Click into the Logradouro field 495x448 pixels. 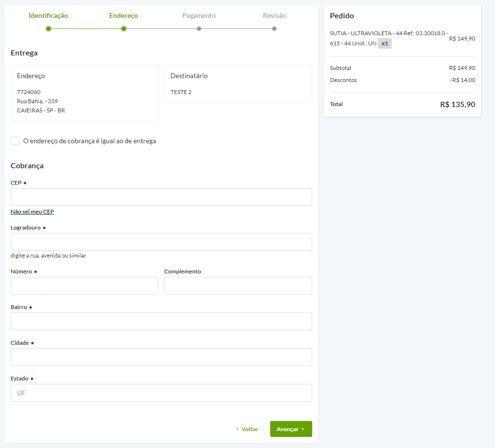click(161, 242)
